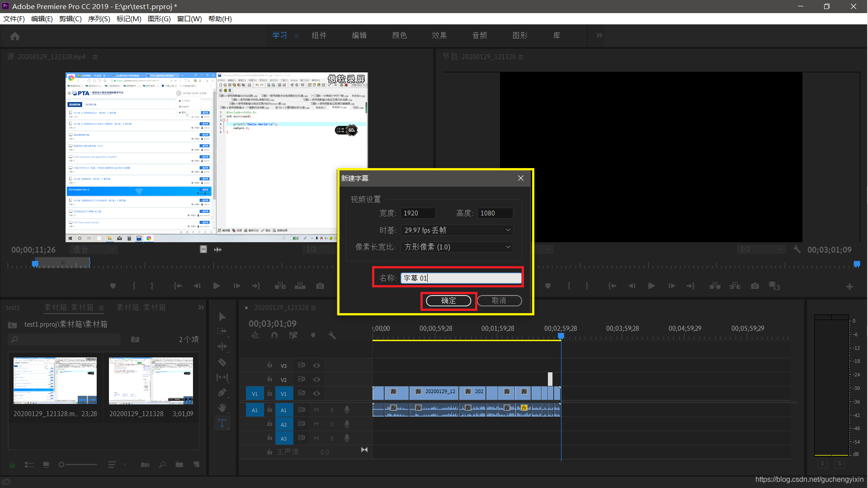Export frame camera in program monitor
This screenshot has width=868, height=488.
(x=755, y=286)
